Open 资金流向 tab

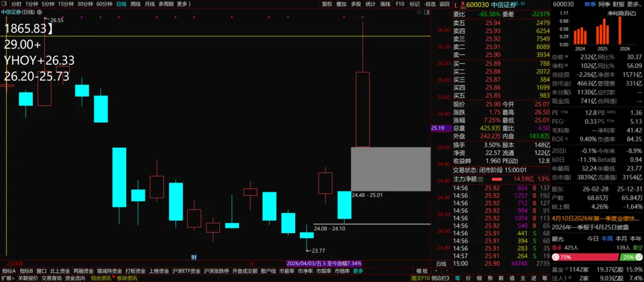tap(75, 278)
